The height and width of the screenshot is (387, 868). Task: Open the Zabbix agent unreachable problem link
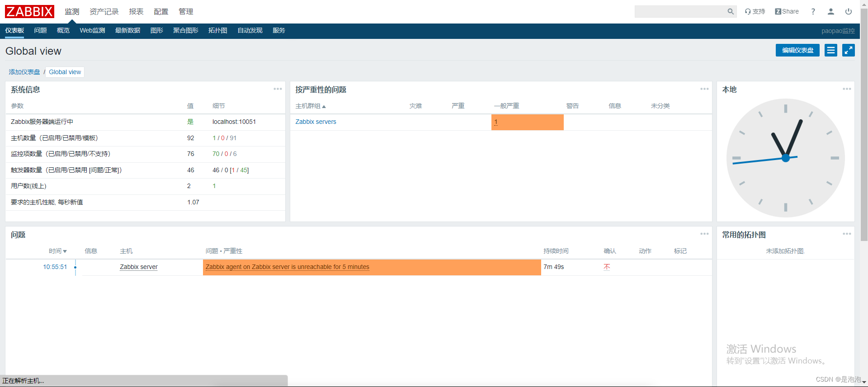click(x=288, y=267)
